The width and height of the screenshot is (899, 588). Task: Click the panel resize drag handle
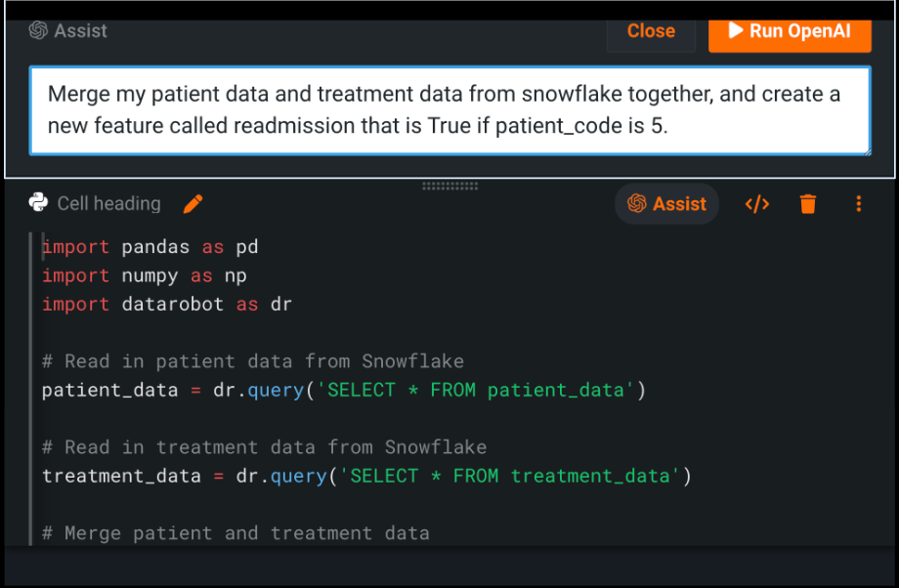(449, 184)
